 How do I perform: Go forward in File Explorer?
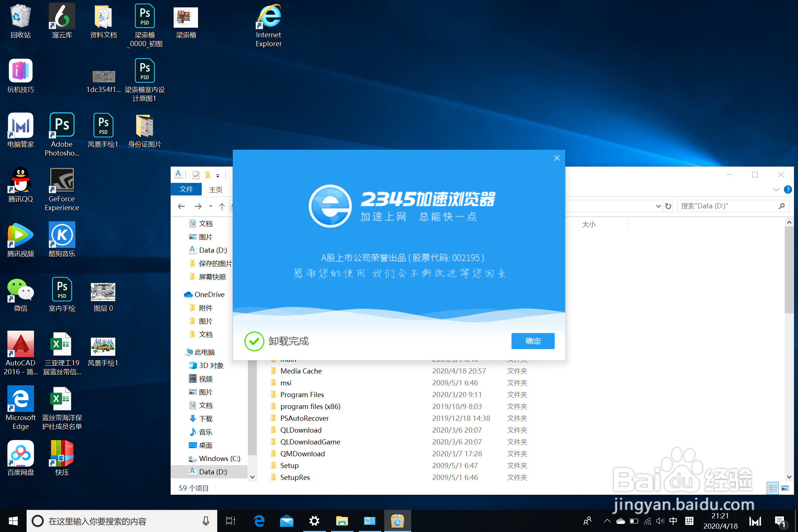pos(198,206)
